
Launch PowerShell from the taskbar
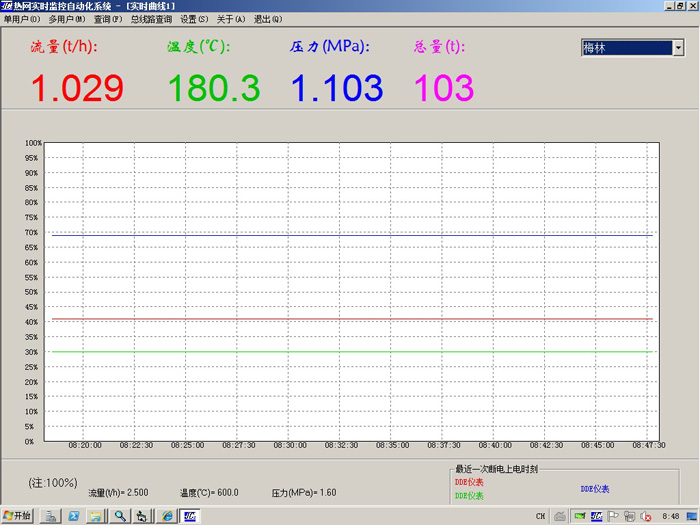point(73,516)
